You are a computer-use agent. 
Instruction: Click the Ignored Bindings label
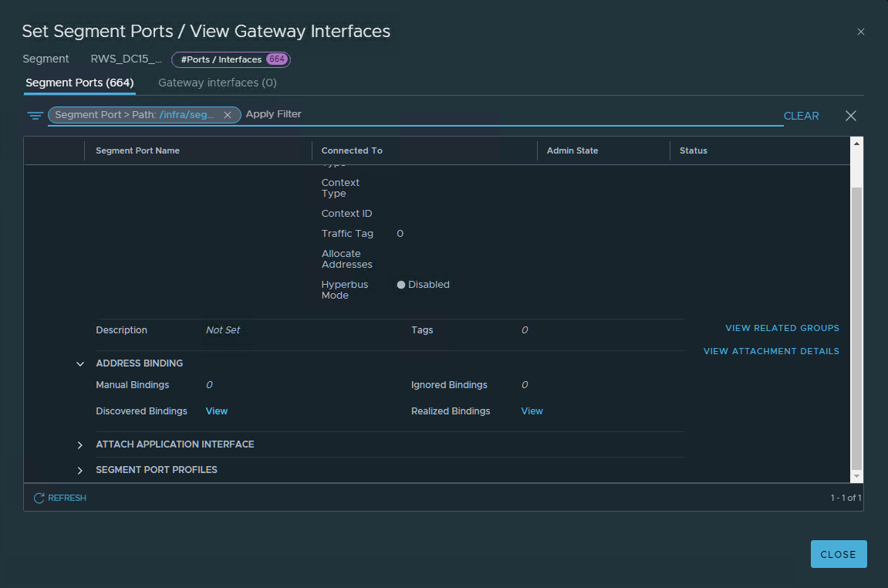tap(449, 385)
